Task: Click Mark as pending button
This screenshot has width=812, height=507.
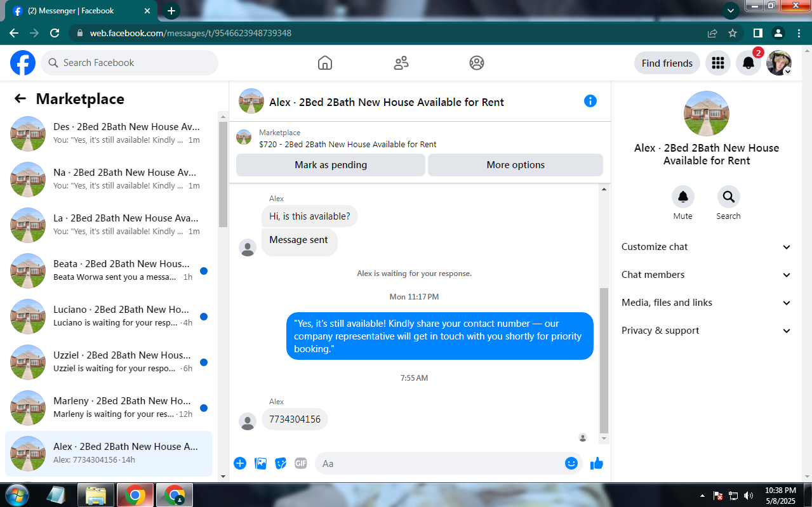Action: click(331, 165)
